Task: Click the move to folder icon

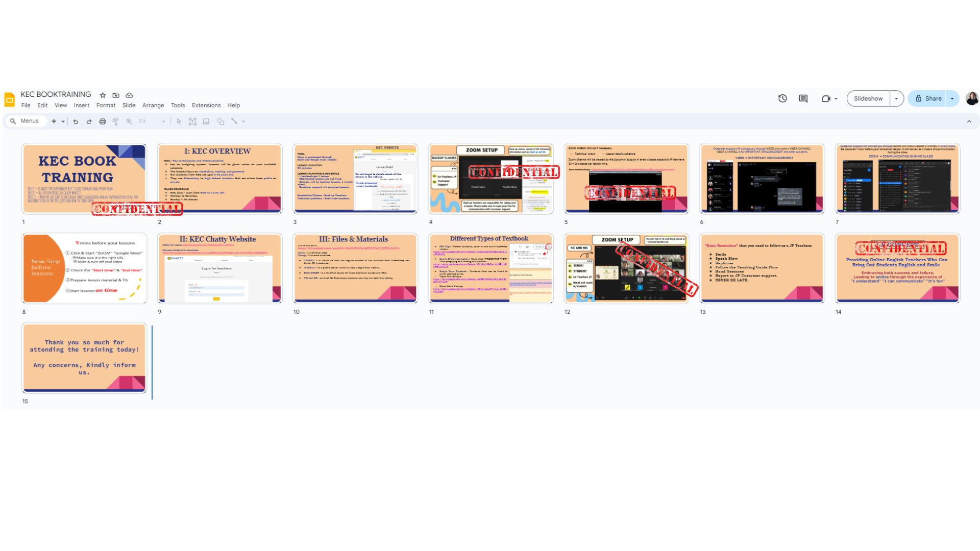Action: point(116,95)
